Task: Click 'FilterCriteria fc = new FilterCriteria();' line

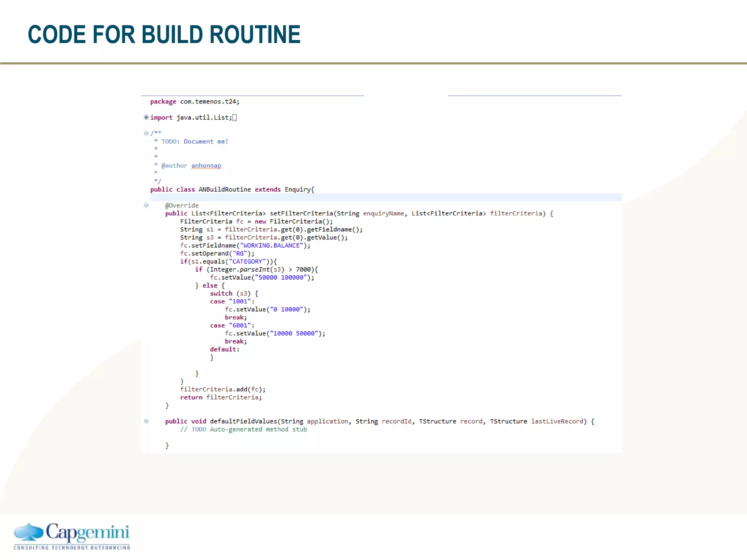Action: point(256,221)
